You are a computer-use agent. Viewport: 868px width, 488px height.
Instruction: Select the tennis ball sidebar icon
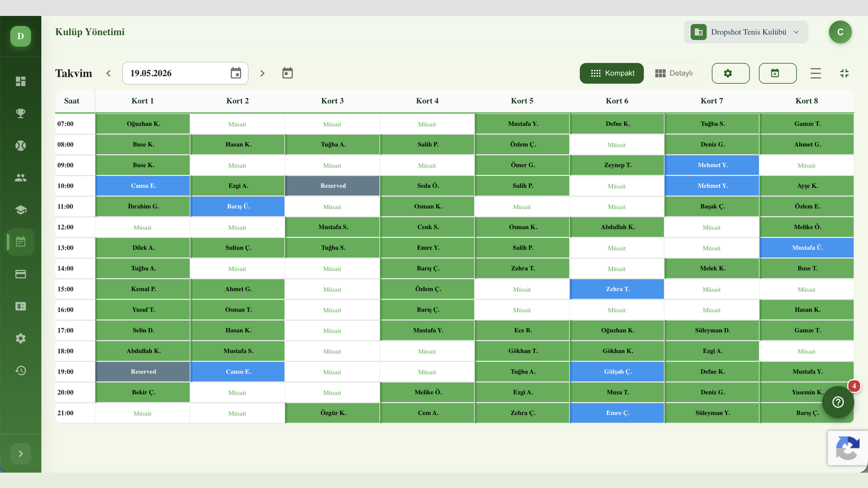point(20,145)
